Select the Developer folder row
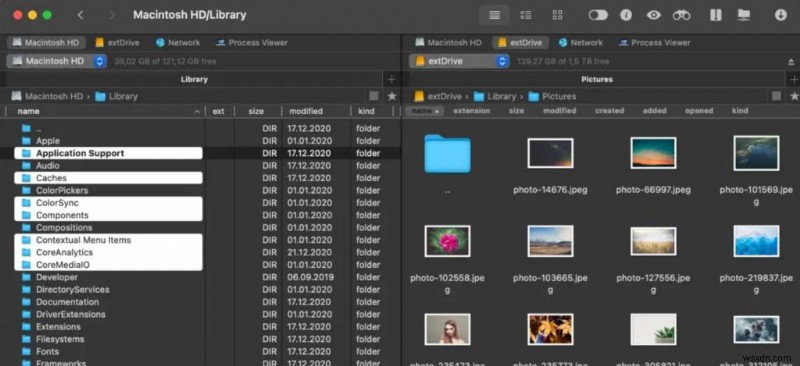Image resolution: width=800 pixels, height=366 pixels. point(201,277)
